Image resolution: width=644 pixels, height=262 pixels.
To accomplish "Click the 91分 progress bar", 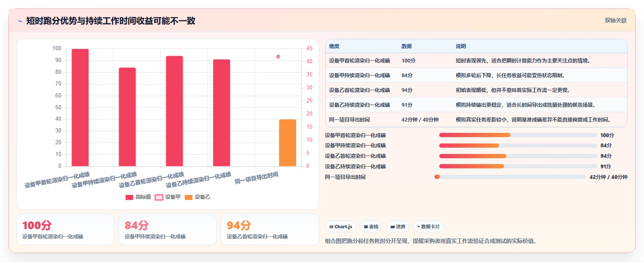I will 518,166.
